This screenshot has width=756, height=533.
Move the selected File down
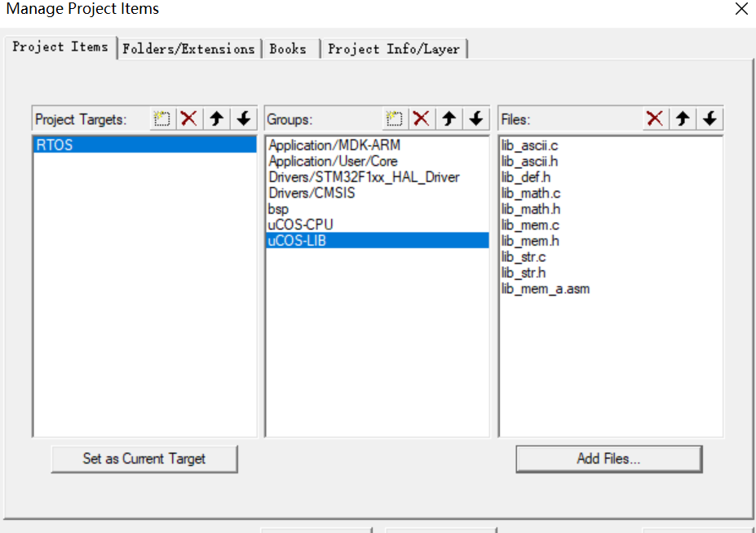coord(710,118)
